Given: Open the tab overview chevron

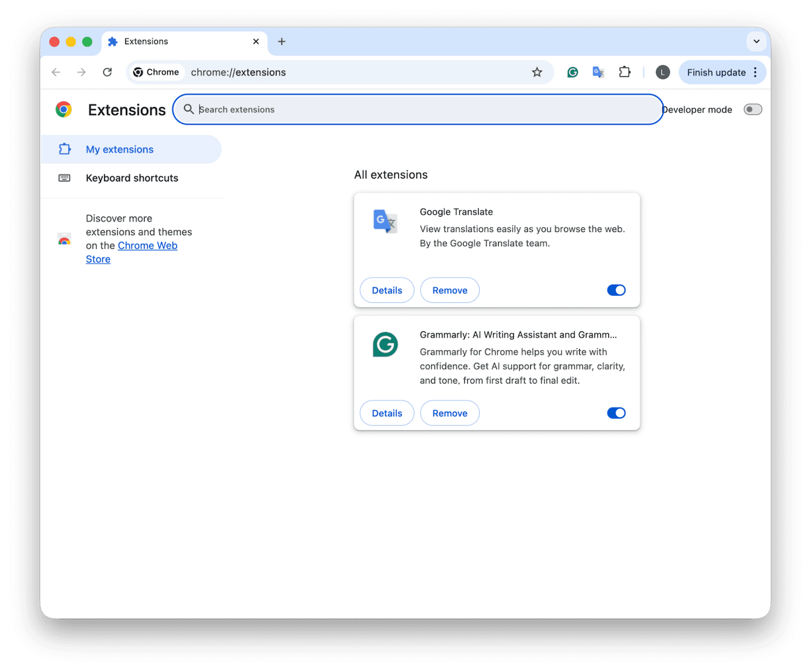Looking at the screenshot, I should coord(757,42).
